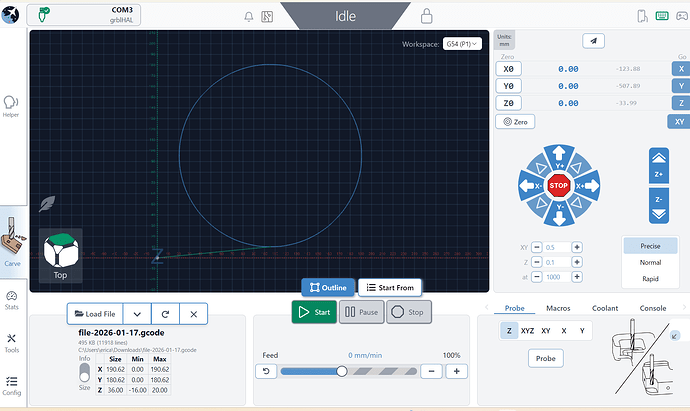Click the red STOP jog button
The width and height of the screenshot is (690, 411).
tap(560, 185)
